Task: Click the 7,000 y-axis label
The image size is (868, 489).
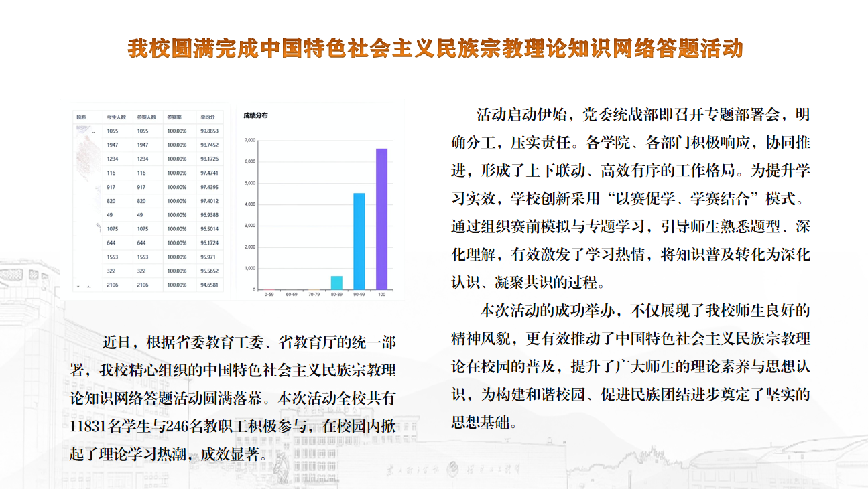Action: point(250,141)
